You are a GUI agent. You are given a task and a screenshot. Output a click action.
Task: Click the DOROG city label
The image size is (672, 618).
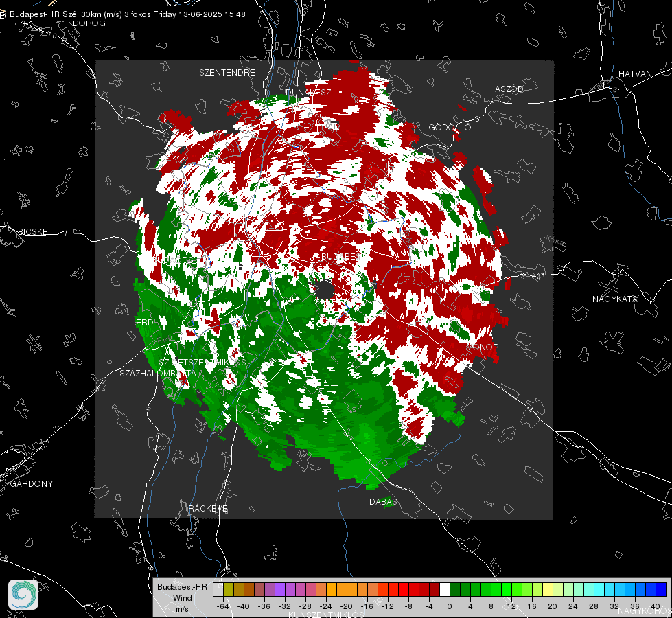[89, 23]
